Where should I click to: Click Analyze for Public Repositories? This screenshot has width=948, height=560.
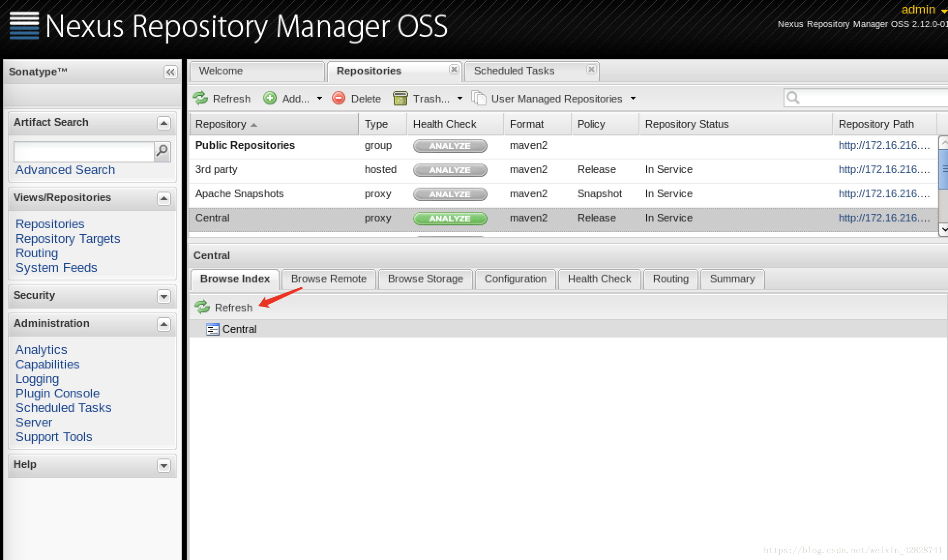pos(450,146)
